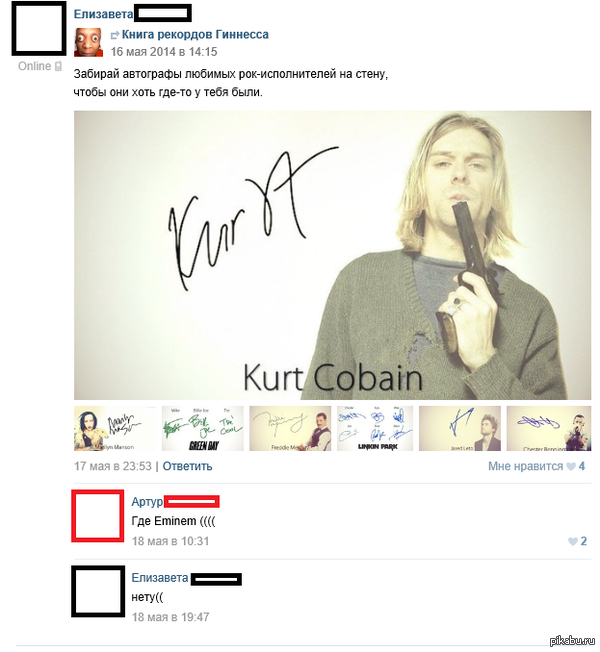Screen dimensions: 600x652
Task: Click the 16 мая 2014 в 14:15 timestamp
Action: 164,52
